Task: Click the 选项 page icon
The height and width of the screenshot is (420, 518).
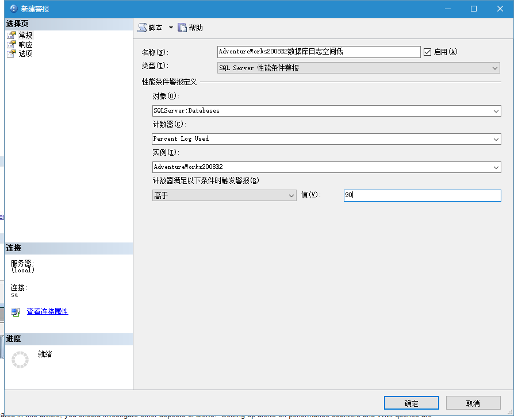Action: point(11,53)
